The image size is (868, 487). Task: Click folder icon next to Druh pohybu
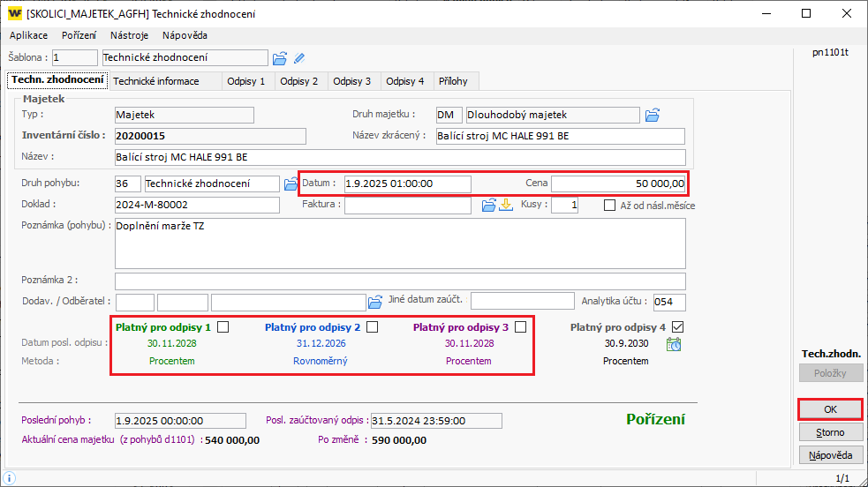tap(291, 184)
